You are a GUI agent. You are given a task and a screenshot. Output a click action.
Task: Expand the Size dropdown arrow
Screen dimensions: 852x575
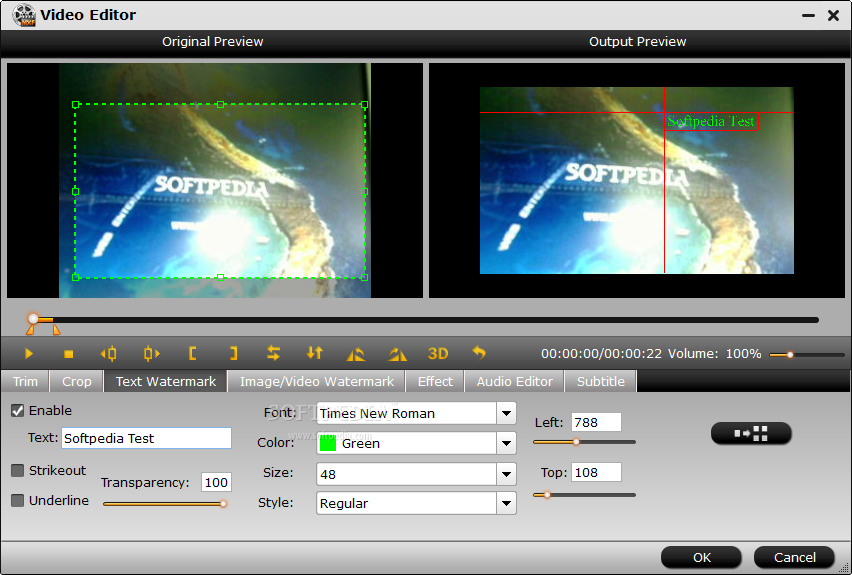click(x=506, y=474)
